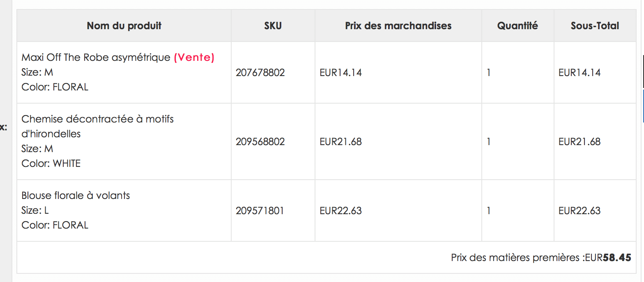The width and height of the screenshot is (644, 282).
Task: Open the Chemise décontractée à motifs d'hirondelles product
Action: (97, 119)
